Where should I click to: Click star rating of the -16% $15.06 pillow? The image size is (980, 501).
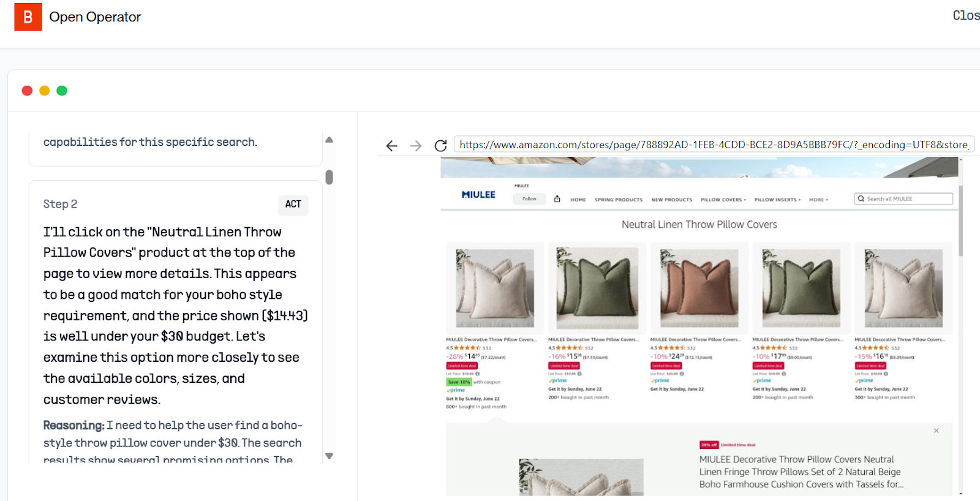pos(570,348)
